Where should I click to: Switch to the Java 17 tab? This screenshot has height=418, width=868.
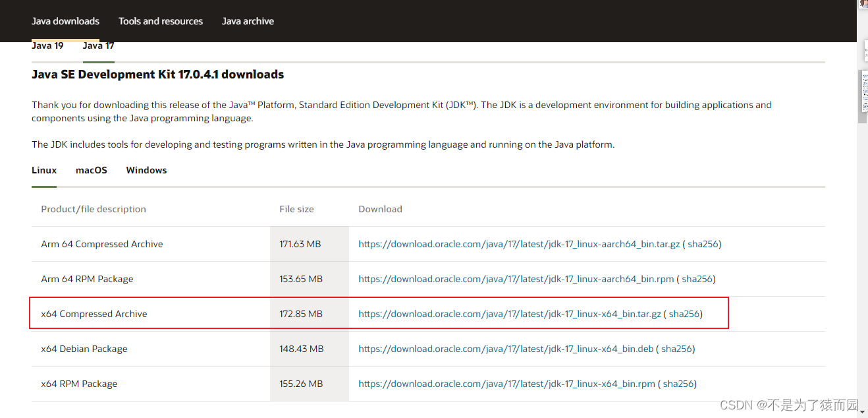tap(98, 45)
